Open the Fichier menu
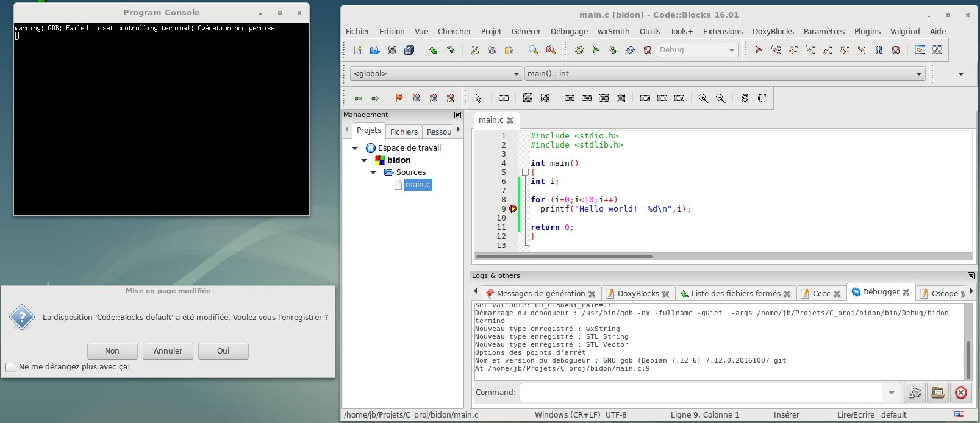 point(357,32)
